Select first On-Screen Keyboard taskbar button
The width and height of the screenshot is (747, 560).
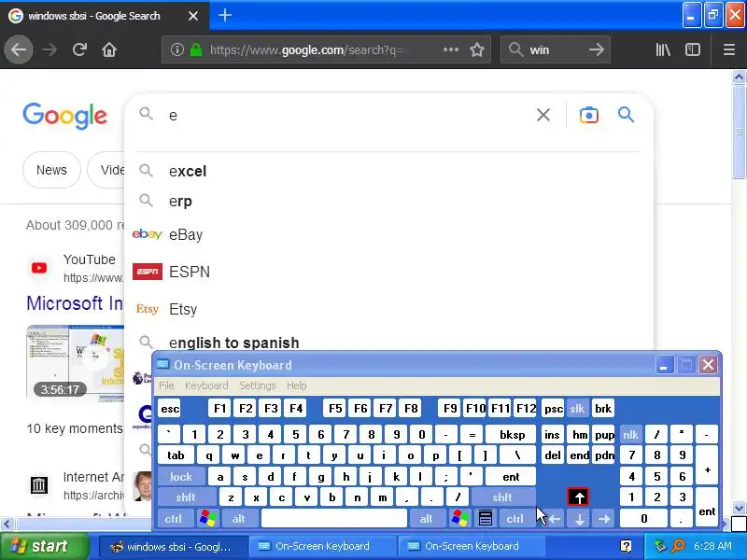(x=322, y=546)
